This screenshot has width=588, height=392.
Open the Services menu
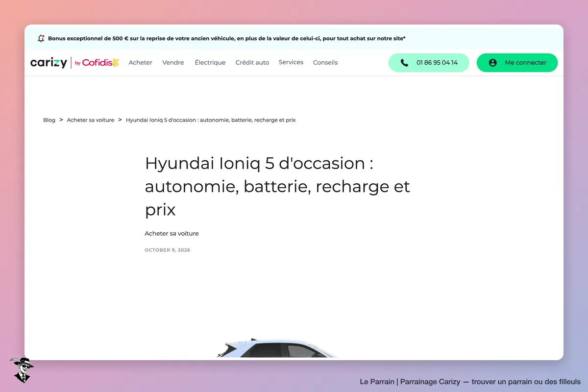[x=291, y=62]
